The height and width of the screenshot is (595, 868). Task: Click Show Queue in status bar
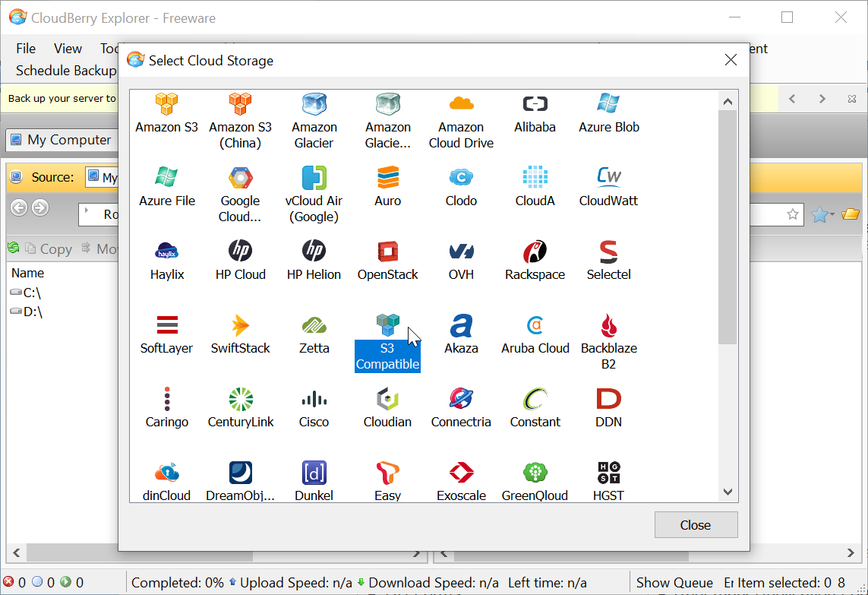click(674, 583)
